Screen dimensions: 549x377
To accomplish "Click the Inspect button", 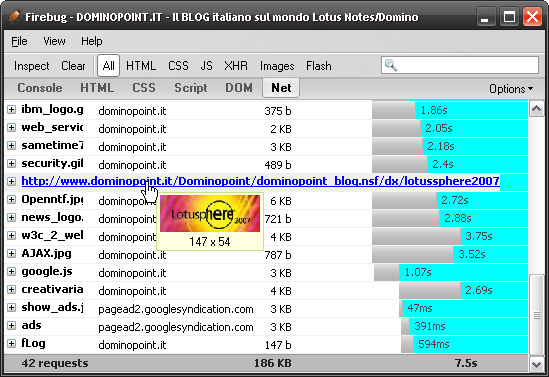I will (32, 66).
